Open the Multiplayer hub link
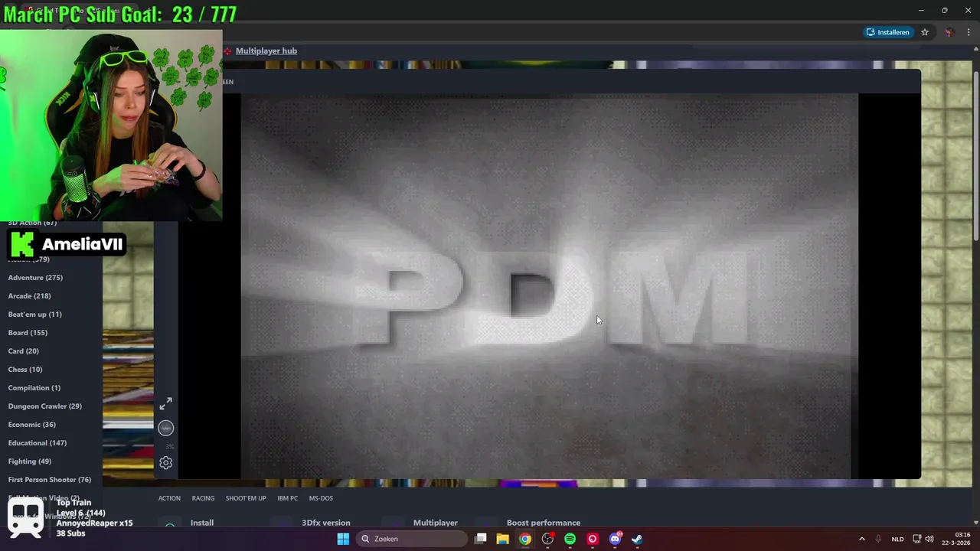 click(x=266, y=51)
